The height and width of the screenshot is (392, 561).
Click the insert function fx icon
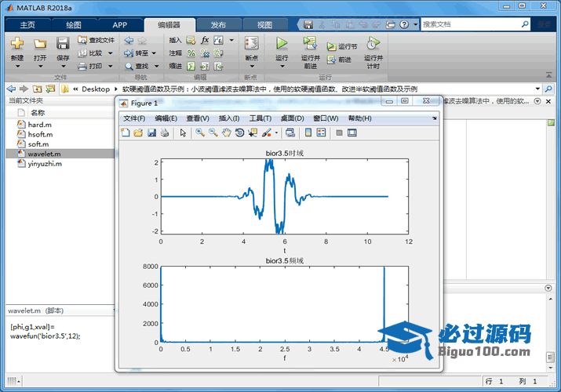[x=205, y=40]
